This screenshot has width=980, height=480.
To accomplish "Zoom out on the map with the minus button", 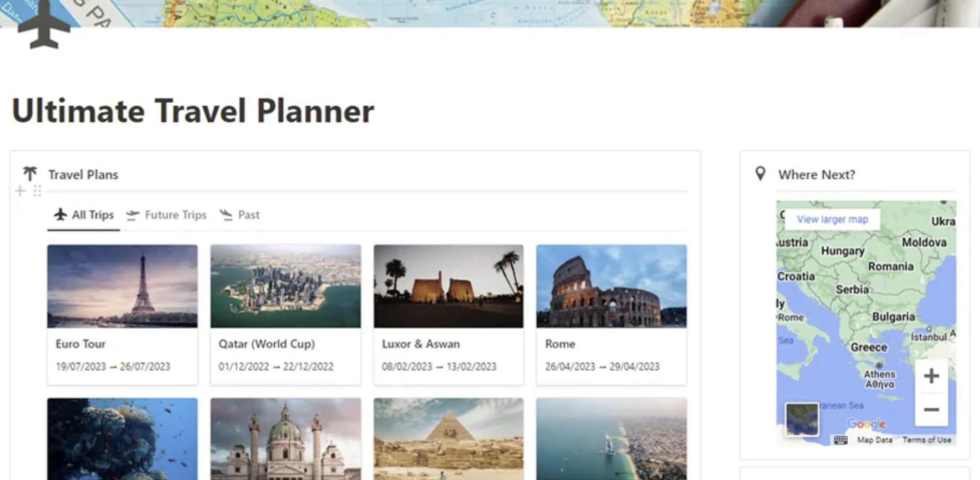I will click(931, 409).
